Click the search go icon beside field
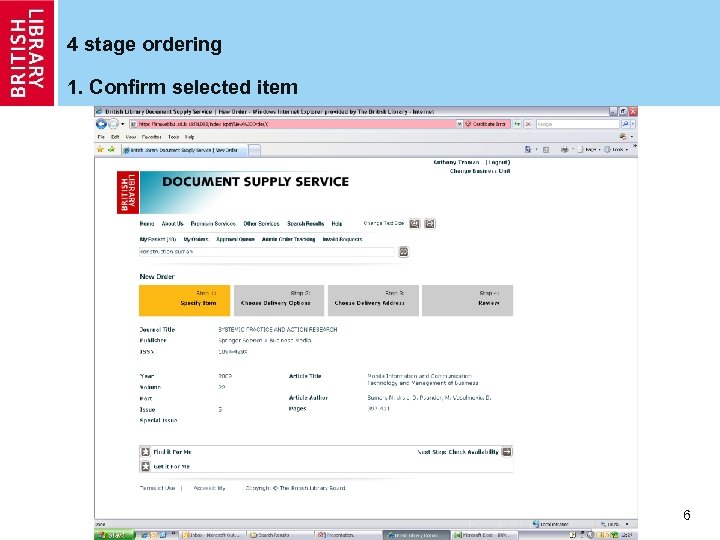The height and width of the screenshot is (540, 720). 404,252
